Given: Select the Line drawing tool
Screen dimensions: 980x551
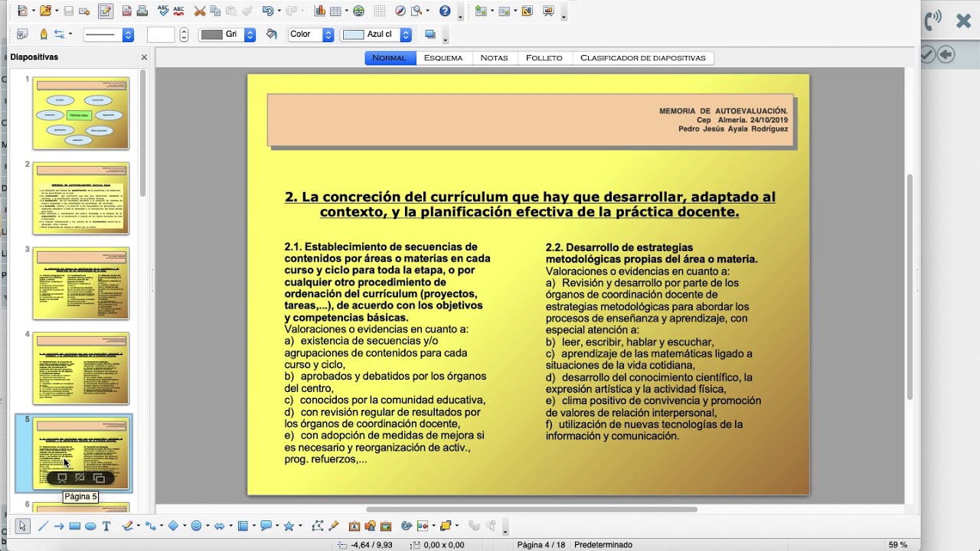Looking at the screenshot, I should coord(43,526).
